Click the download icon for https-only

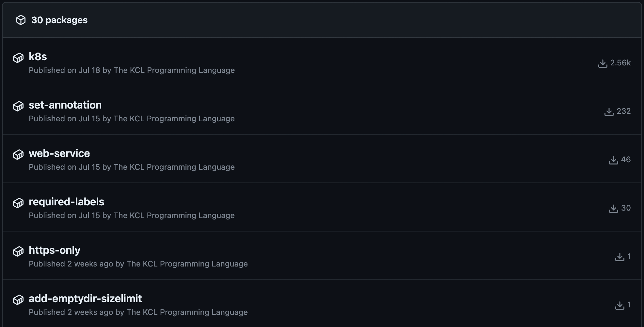[x=620, y=257]
